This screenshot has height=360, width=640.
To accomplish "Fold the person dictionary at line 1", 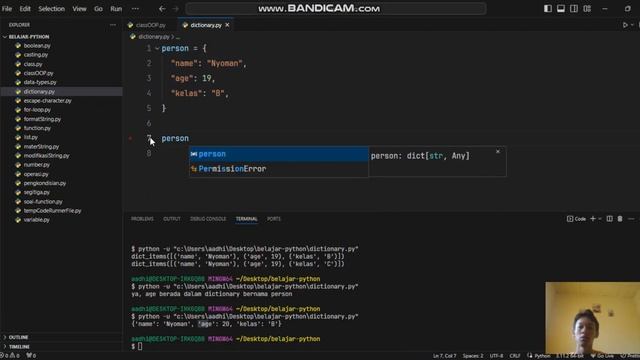I will (x=157, y=49).
